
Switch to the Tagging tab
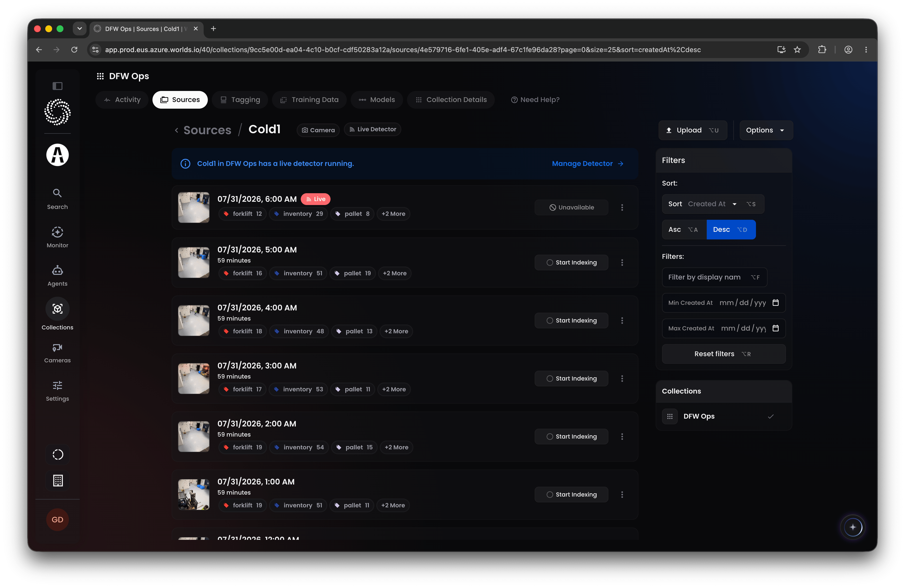[240, 100]
